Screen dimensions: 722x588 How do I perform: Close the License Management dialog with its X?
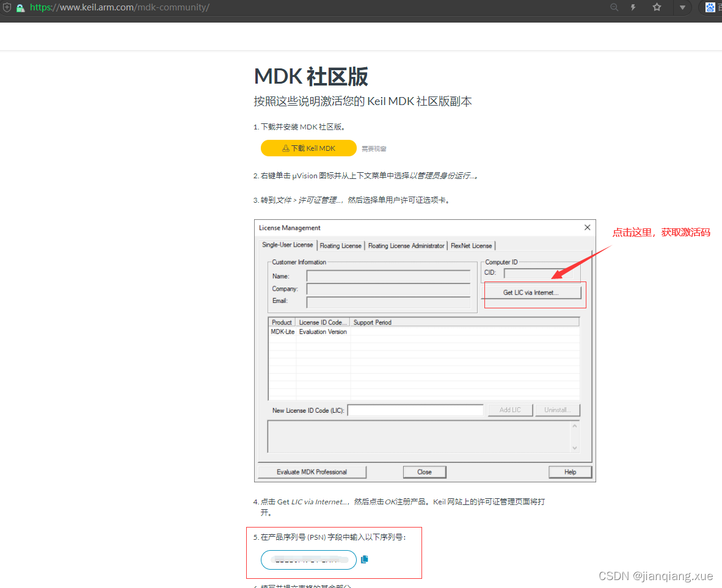tap(587, 227)
